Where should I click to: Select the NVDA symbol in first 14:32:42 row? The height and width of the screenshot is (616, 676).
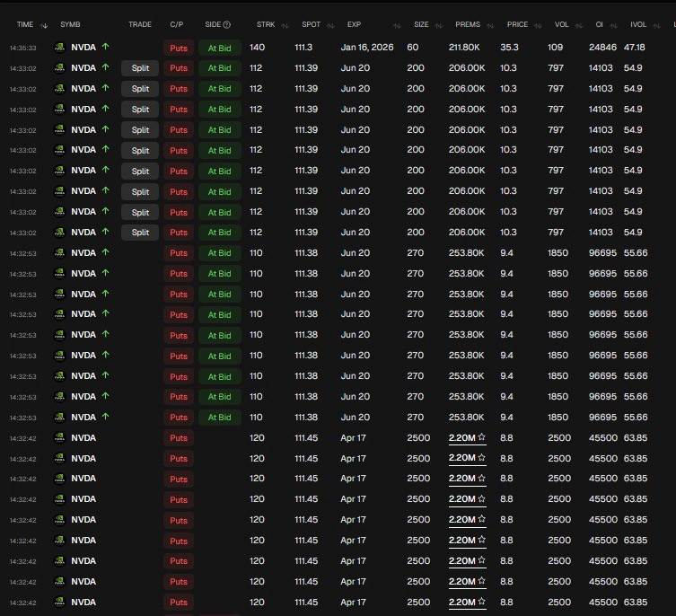pos(83,438)
